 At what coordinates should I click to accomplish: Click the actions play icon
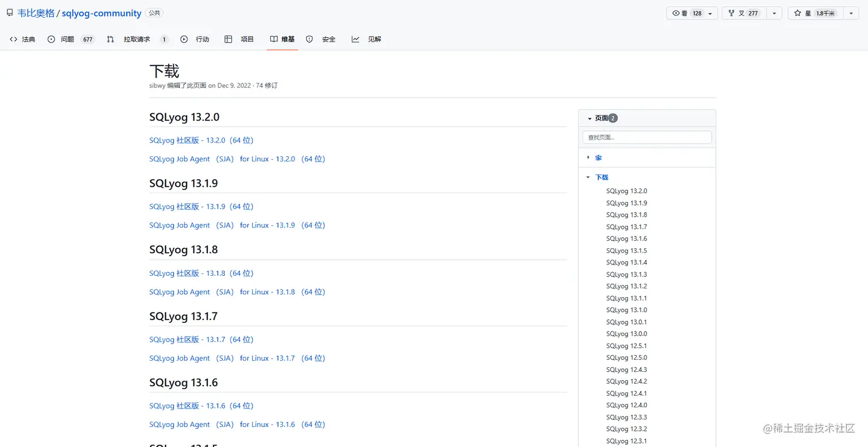pos(184,39)
